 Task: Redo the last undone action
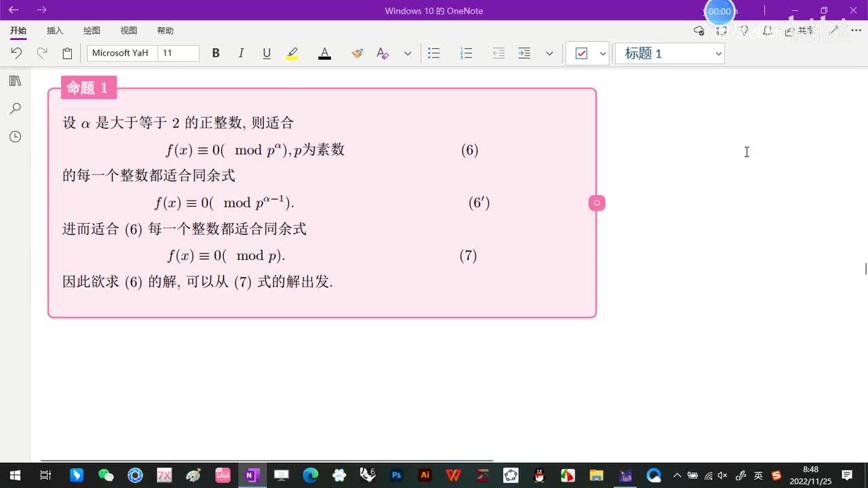[x=42, y=53]
